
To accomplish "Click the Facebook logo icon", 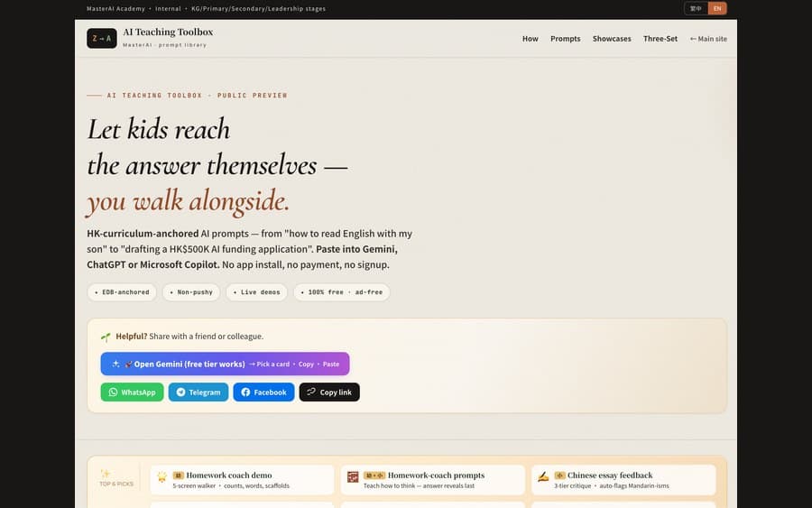I will 245,392.
